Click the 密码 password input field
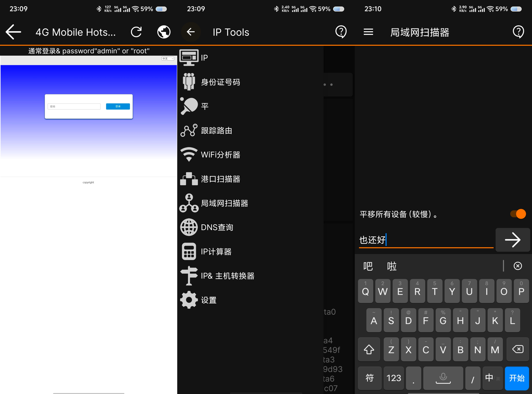The image size is (532, 394). (x=74, y=106)
